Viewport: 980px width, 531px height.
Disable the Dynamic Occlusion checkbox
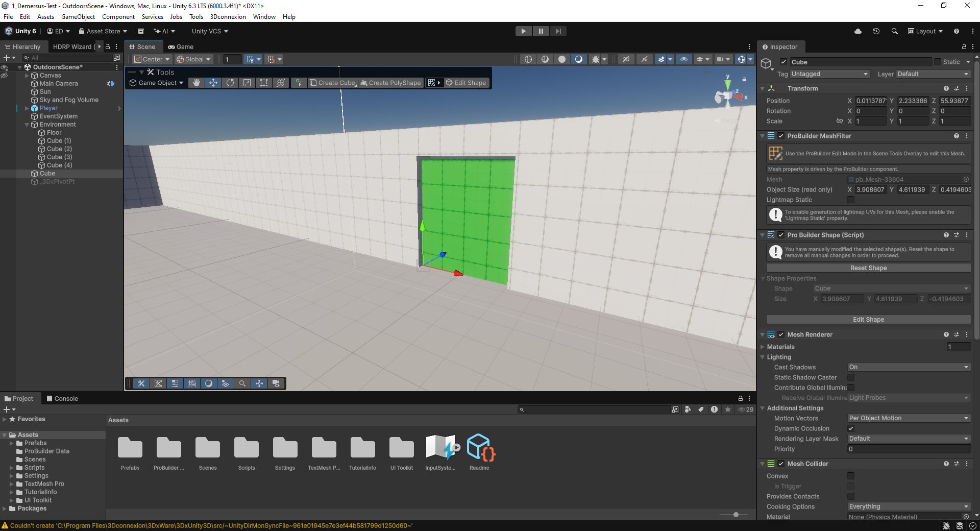(851, 428)
